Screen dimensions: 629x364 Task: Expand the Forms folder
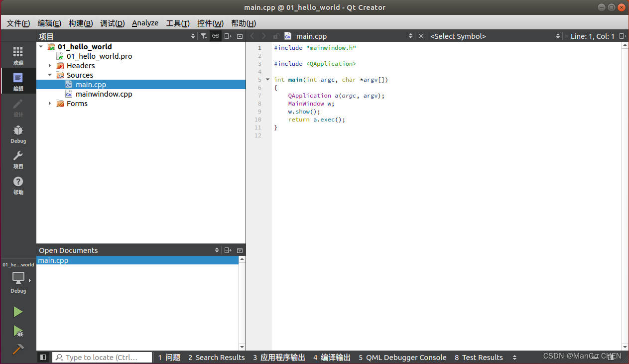(50, 104)
